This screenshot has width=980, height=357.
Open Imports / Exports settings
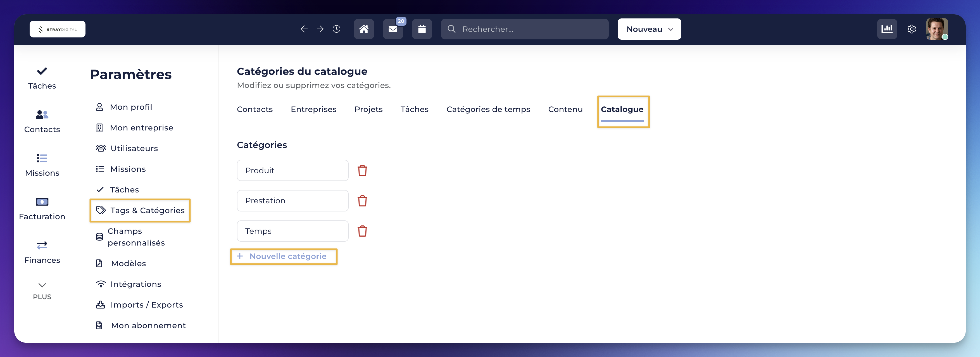(139, 305)
